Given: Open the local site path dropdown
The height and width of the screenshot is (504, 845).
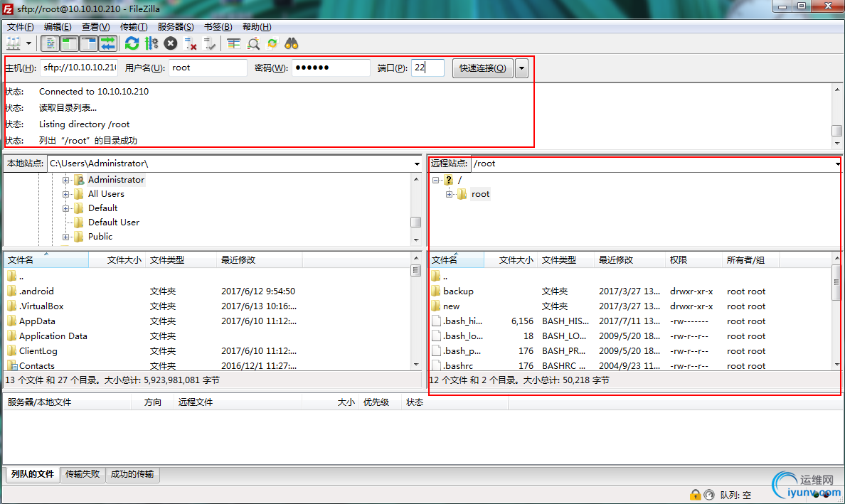Looking at the screenshot, I should tap(417, 163).
